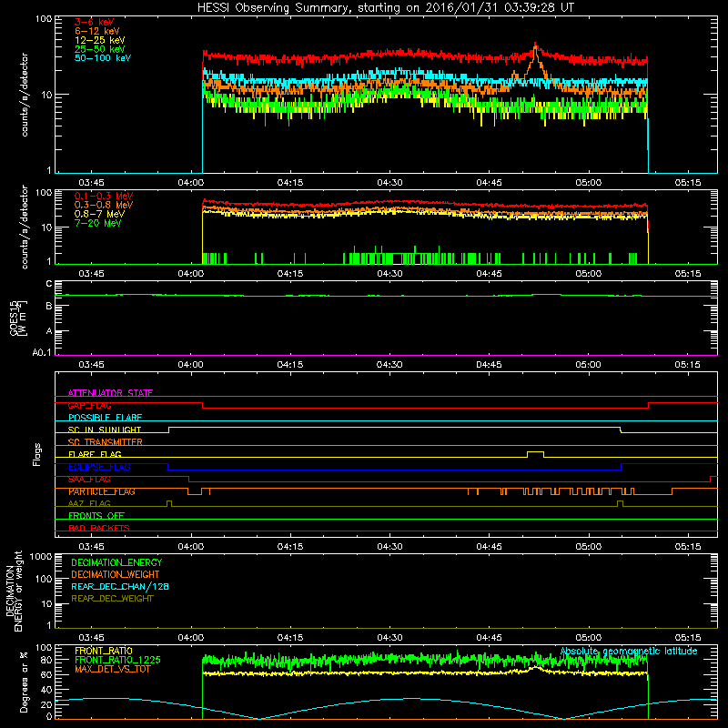This screenshot has width=728, height=728.
Task: Click the 05:00 tick label under the flags panel
Action: coord(588,547)
